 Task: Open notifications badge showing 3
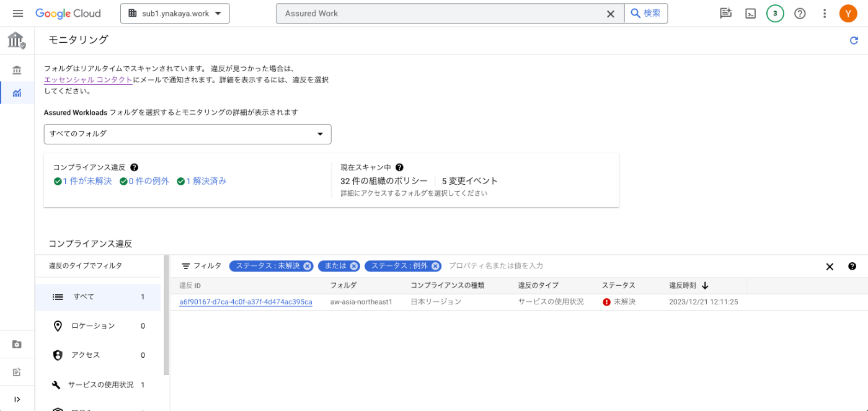coord(775,14)
